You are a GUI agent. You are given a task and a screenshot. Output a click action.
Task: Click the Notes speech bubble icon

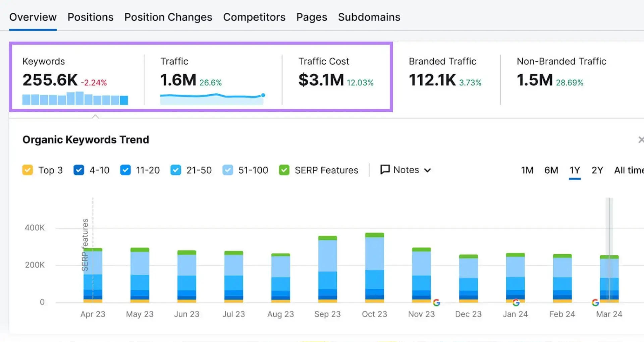[x=385, y=170]
